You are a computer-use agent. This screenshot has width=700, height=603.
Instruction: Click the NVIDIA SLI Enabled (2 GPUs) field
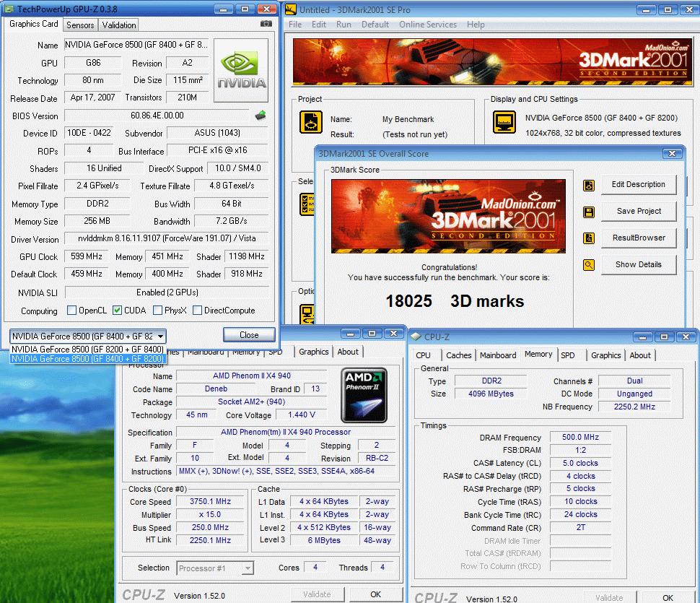click(x=167, y=292)
